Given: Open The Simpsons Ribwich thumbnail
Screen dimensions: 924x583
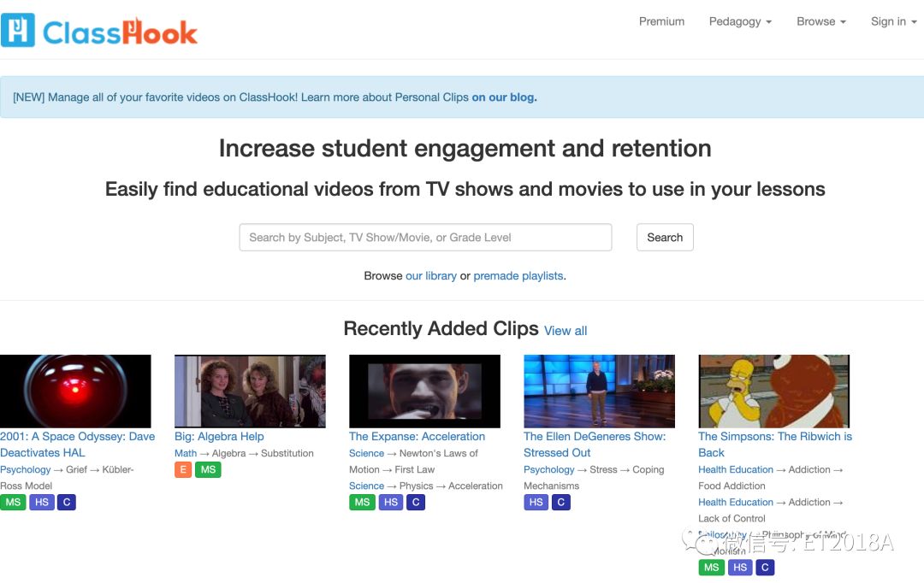Looking at the screenshot, I should 773,391.
